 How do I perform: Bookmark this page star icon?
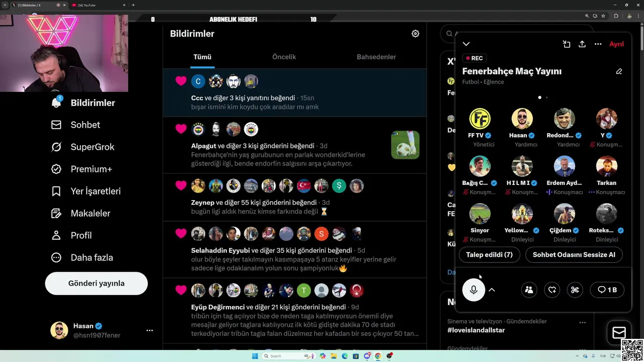click(603, 16)
